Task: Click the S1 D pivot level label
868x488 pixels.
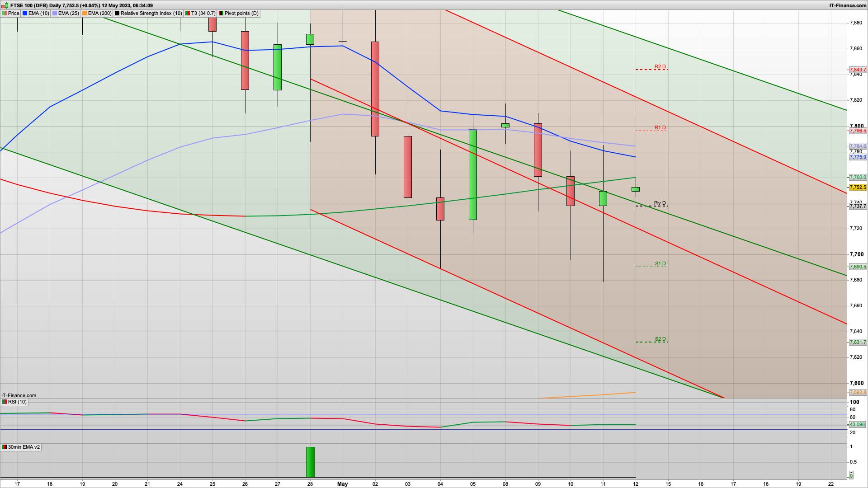Action: click(x=660, y=264)
